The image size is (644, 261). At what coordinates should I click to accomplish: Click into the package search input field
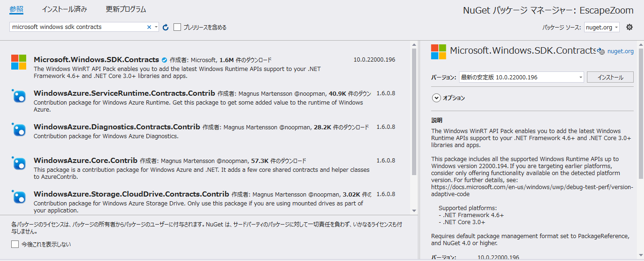click(x=78, y=27)
